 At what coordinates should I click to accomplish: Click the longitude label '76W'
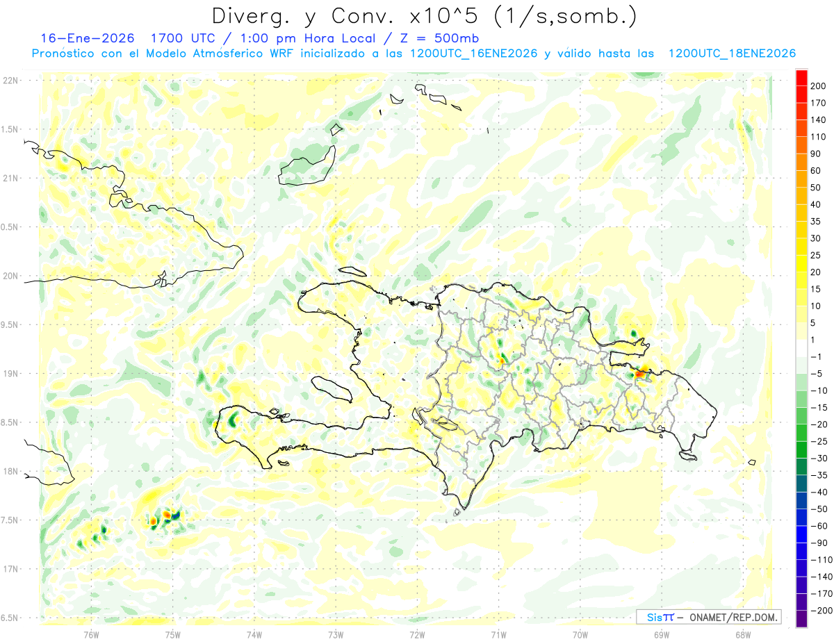click(x=91, y=634)
